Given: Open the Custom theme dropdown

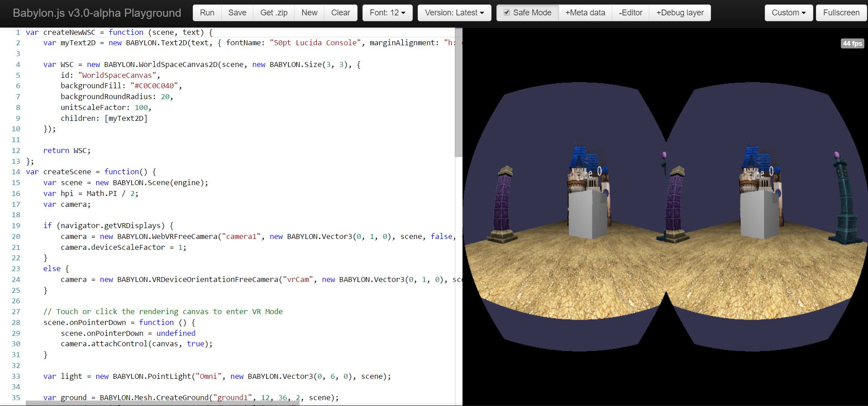Looking at the screenshot, I should point(789,13).
